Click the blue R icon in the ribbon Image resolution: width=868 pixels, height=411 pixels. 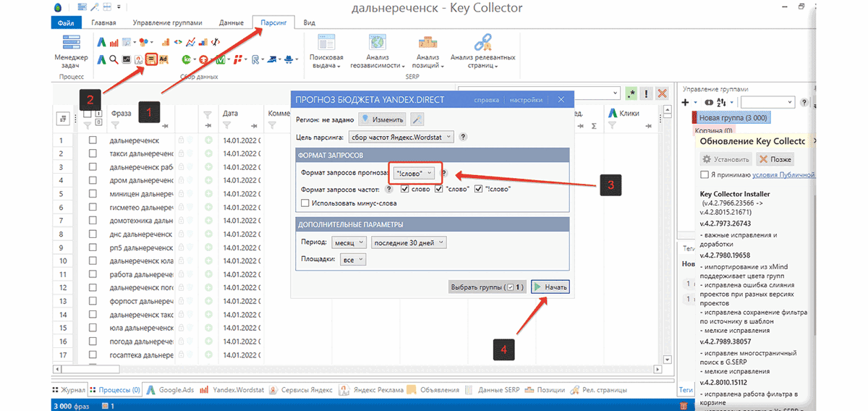(x=255, y=59)
